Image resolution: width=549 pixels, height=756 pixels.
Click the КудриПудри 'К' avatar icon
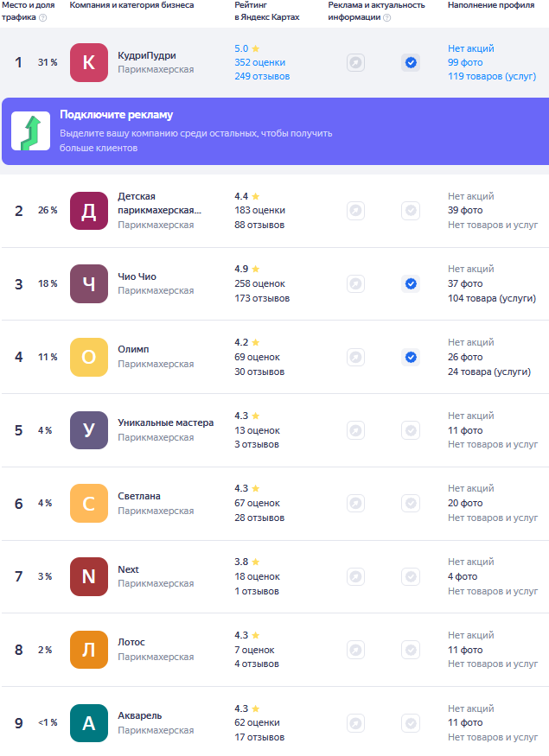pos(89,63)
